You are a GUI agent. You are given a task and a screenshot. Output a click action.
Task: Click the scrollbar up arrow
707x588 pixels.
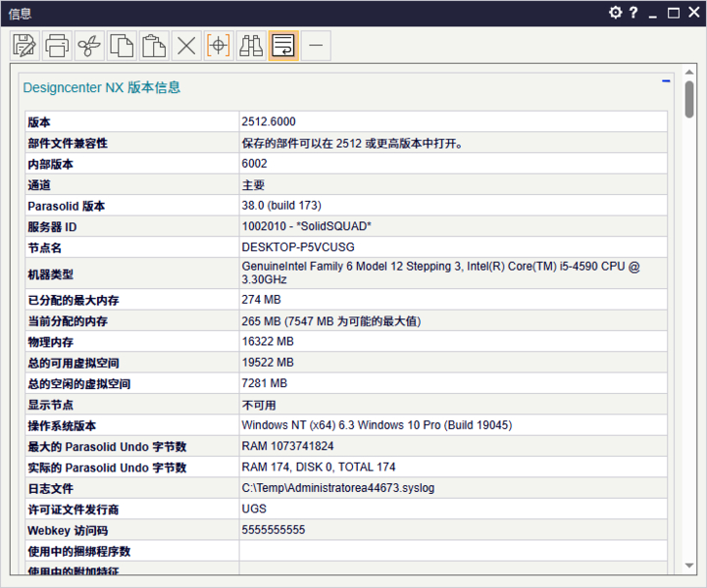pyautogui.click(x=689, y=72)
